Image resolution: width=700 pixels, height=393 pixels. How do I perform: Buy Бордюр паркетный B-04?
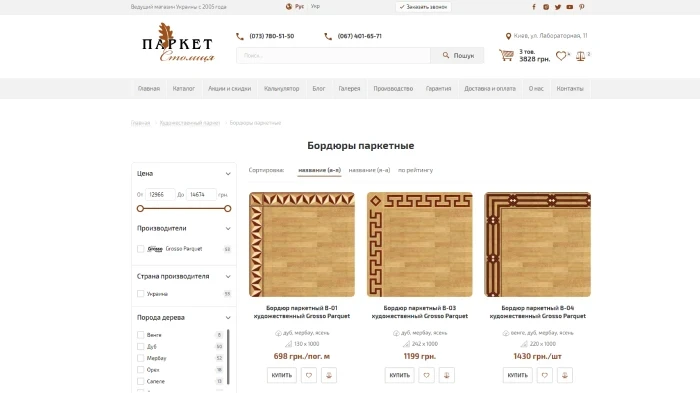click(517, 375)
